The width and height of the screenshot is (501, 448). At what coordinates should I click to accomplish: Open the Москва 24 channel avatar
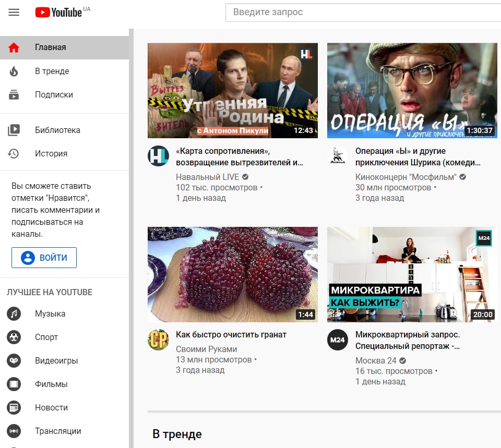(338, 340)
